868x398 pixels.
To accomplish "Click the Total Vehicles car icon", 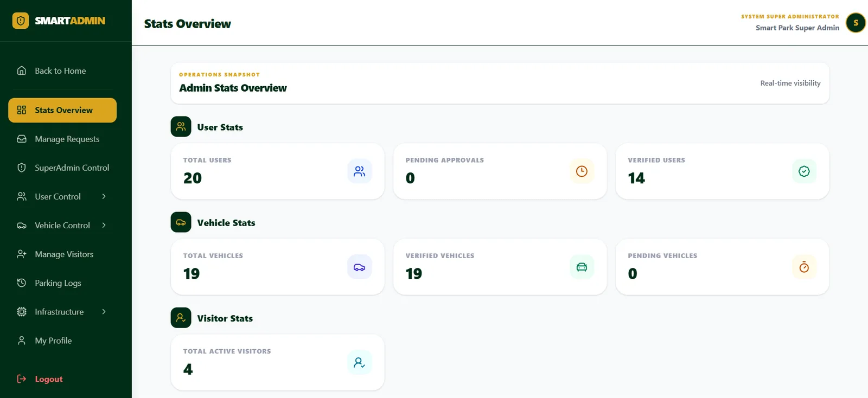I will 360,267.
